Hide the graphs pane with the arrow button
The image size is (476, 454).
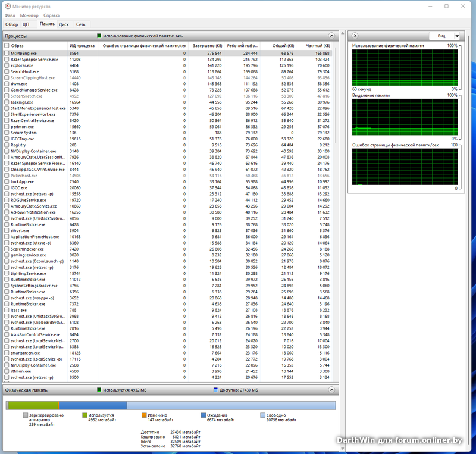click(x=355, y=36)
